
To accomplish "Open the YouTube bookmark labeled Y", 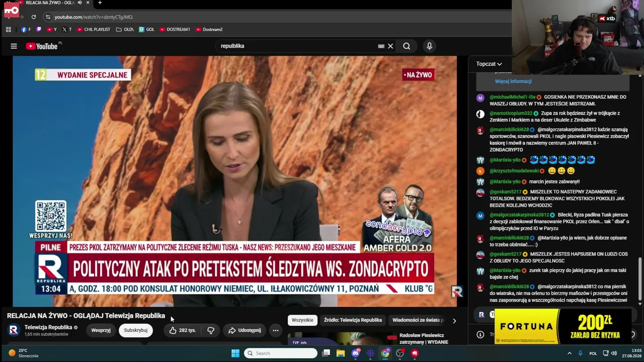I will point(51,30).
